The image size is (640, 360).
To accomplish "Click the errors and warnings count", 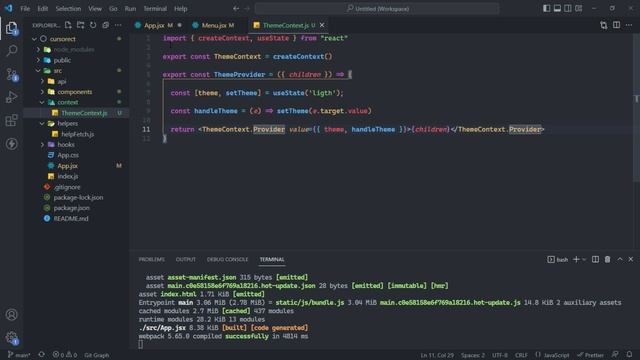I will tap(64, 355).
